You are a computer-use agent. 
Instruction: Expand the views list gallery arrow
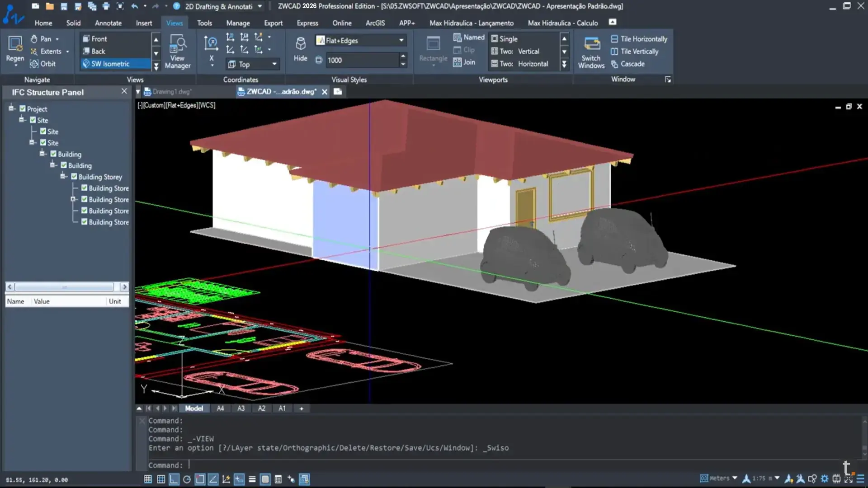pos(156,66)
